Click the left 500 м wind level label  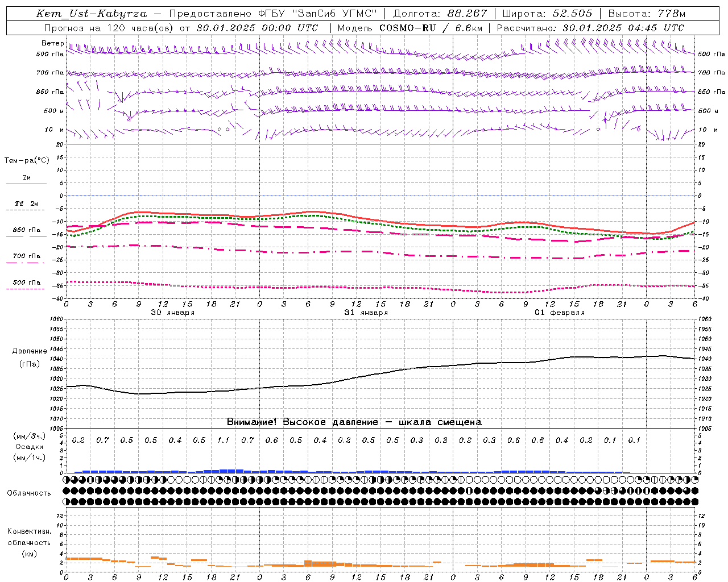(53, 111)
